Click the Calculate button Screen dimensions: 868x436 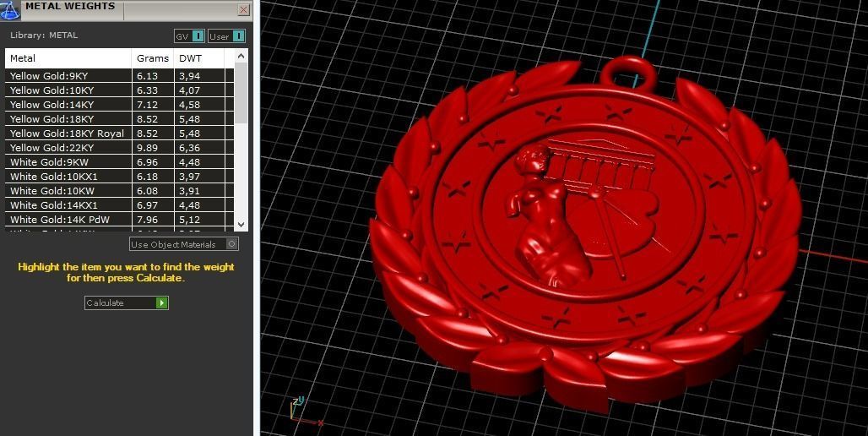(x=126, y=302)
